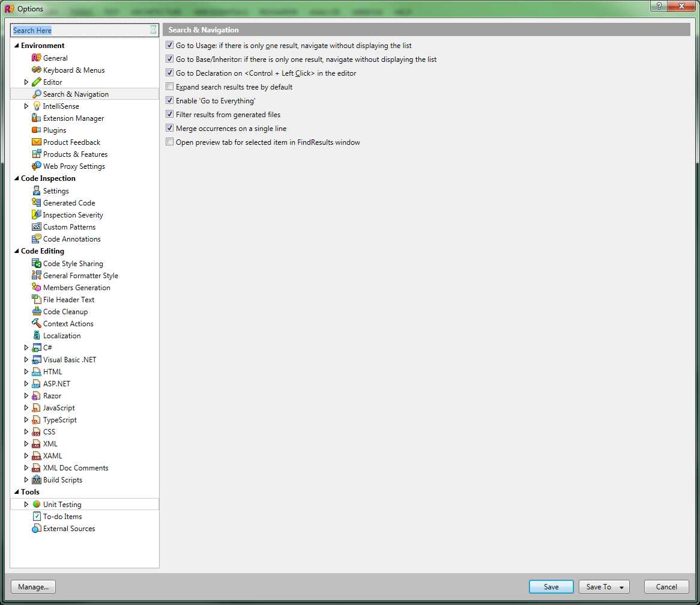This screenshot has width=700, height=605.
Task: Click the To-do Items icon
Action: click(37, 516)
